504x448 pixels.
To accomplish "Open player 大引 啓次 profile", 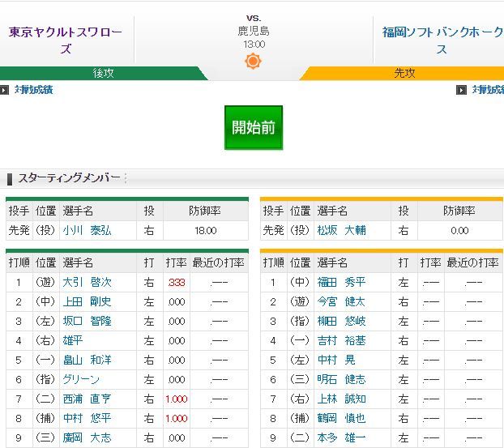I will [88, 282].
